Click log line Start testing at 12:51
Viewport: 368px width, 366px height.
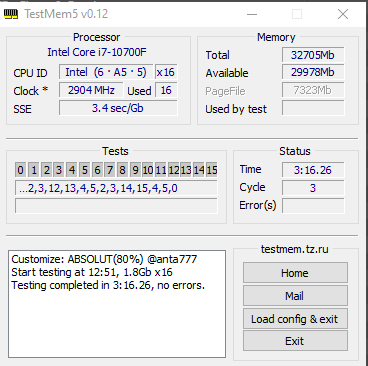click(x=92, y=272)
